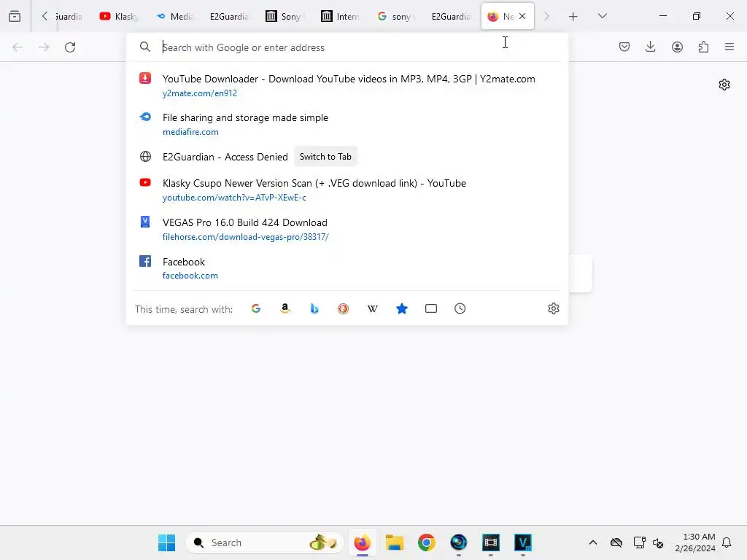Viewport: 747px width, 560px height.
Task: Click the taskbar Search box
Action: click(x=264, y=542)
